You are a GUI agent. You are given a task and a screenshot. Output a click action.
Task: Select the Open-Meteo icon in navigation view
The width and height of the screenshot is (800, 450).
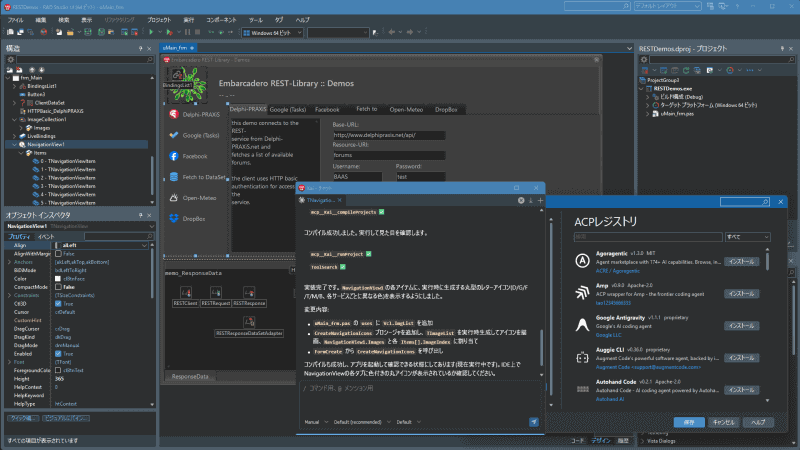174,197
